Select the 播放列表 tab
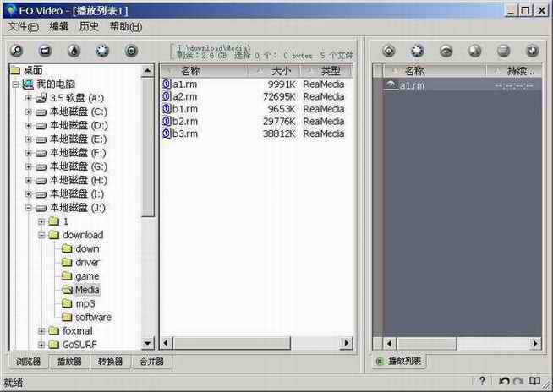Screen dimensions: 553x392 tap(400, 361)
